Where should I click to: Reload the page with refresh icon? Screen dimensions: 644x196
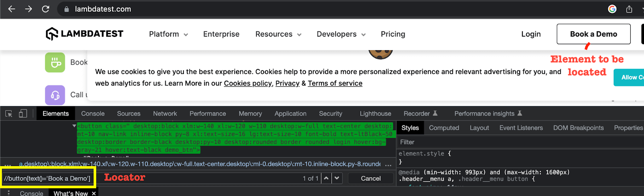click(x=45, y=9)
